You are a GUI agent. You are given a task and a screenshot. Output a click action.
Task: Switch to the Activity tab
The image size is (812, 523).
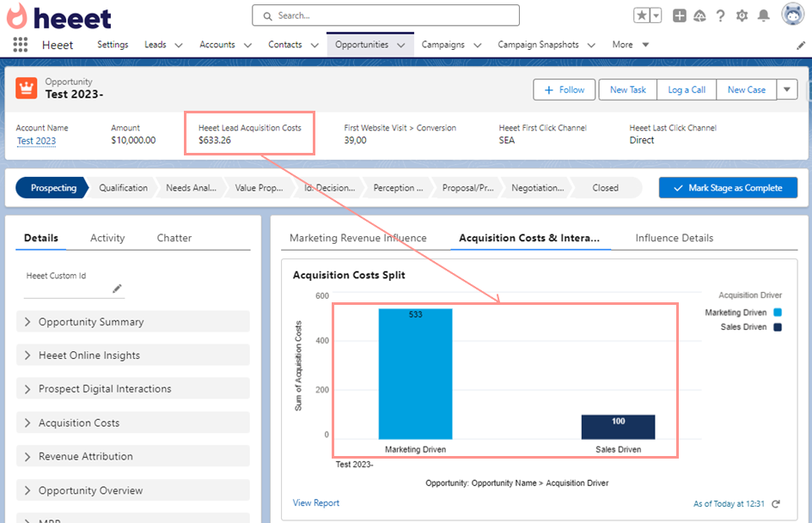pyautogui.click(x=107, y=238)
